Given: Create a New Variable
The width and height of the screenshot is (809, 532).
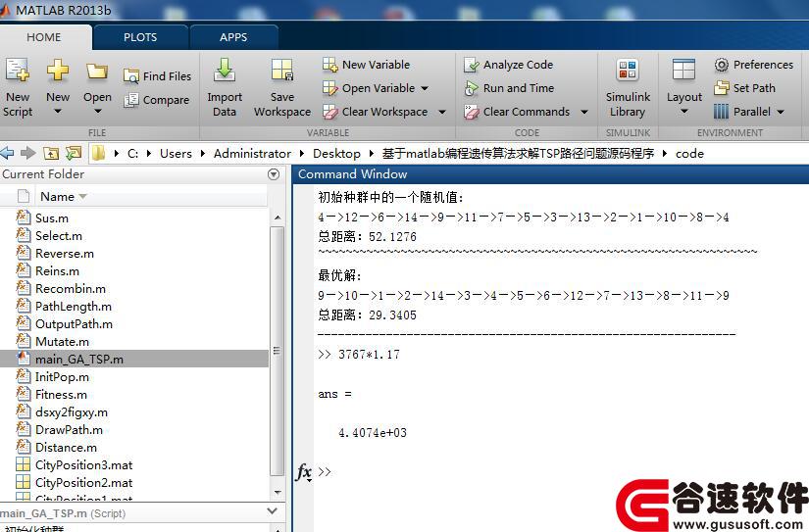Looking at the screenshot, I should 366,65.
